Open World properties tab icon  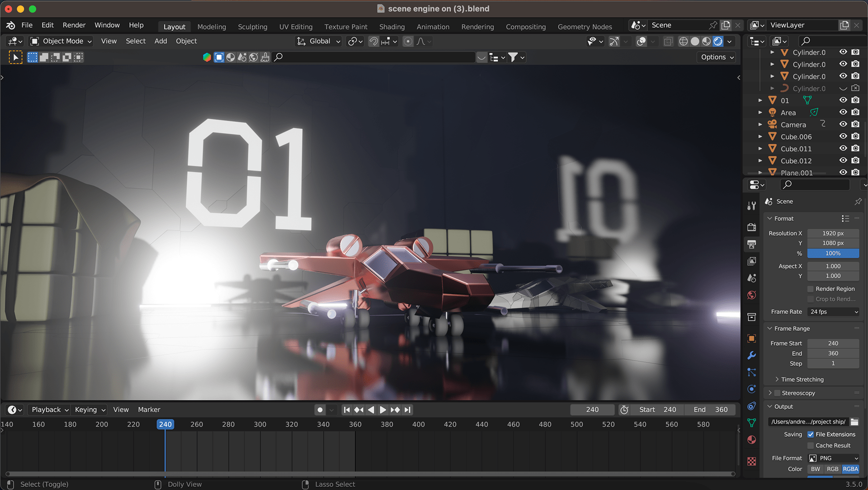[751, 295]
